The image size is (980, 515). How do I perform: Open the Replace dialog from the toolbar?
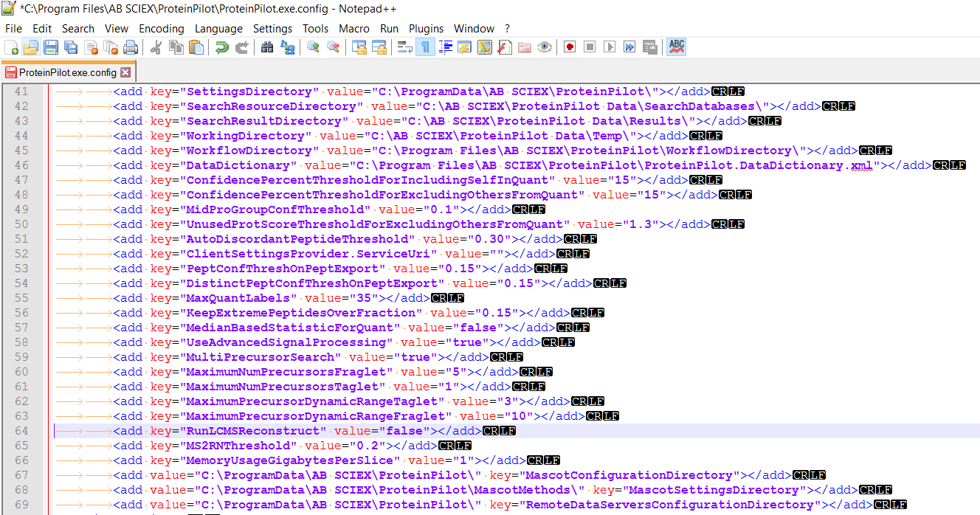287,47
